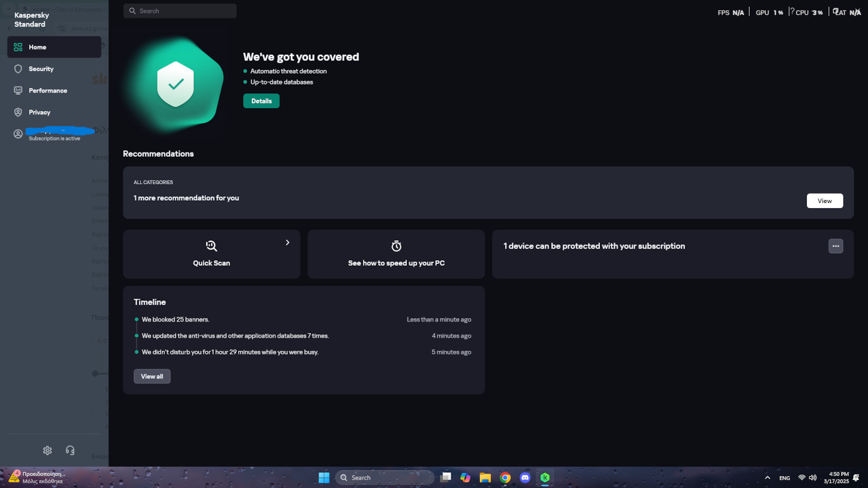Viewport: 868px width, 488px height.
Task: Click 'Automatic threat detection' status line
Action: 288,71
